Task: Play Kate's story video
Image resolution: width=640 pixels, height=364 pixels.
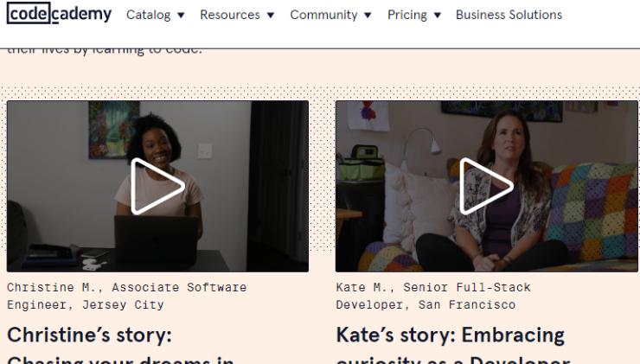Action: [x=486, y=186]
